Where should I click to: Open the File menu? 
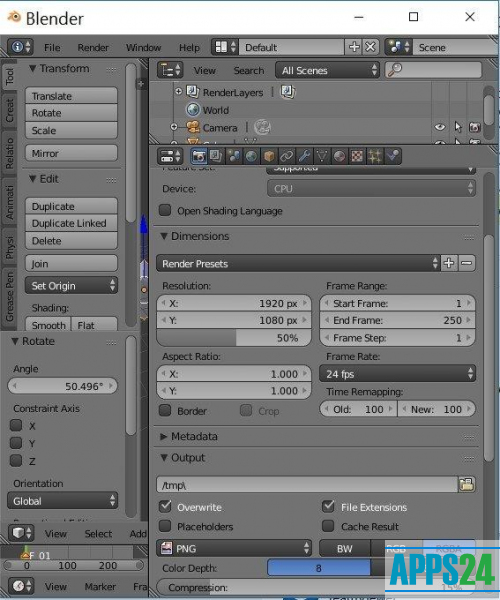(52, 47)
